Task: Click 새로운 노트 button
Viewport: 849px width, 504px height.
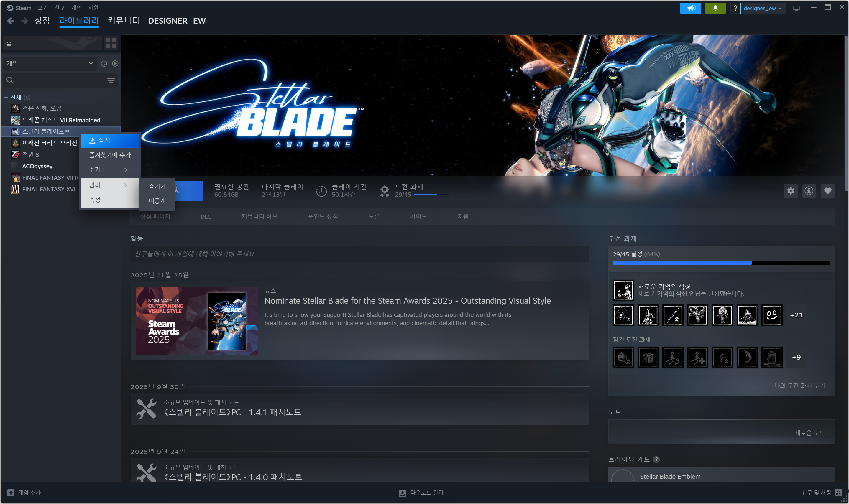Action: tap(809, 433)
